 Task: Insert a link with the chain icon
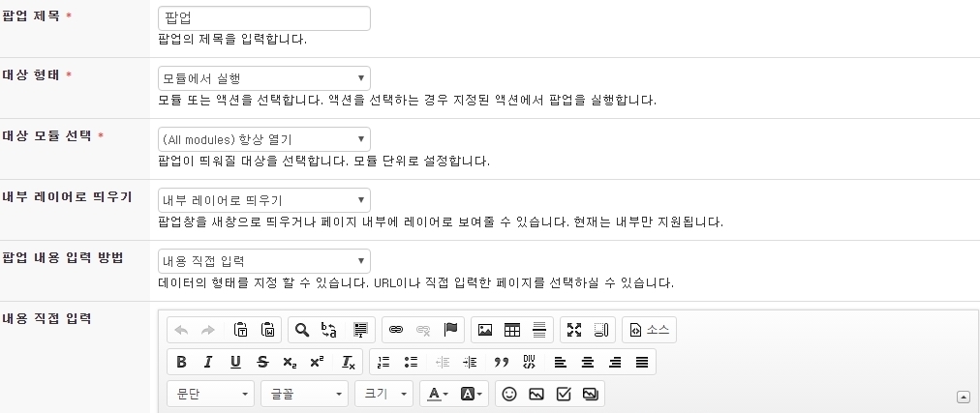click(395, 330)
